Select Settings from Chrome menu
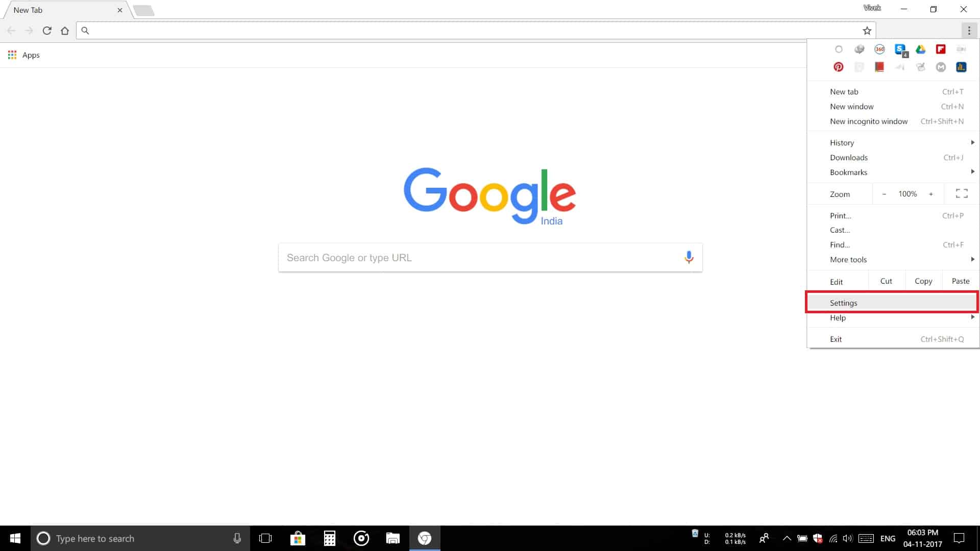The height and width of the screenshot is (551, 980). tap(843, 303)
